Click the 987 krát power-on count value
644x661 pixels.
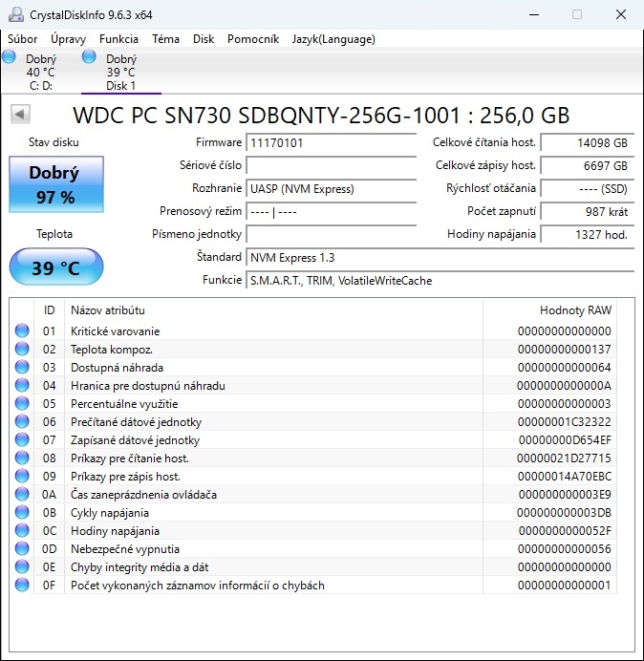(x=587, y=212)
